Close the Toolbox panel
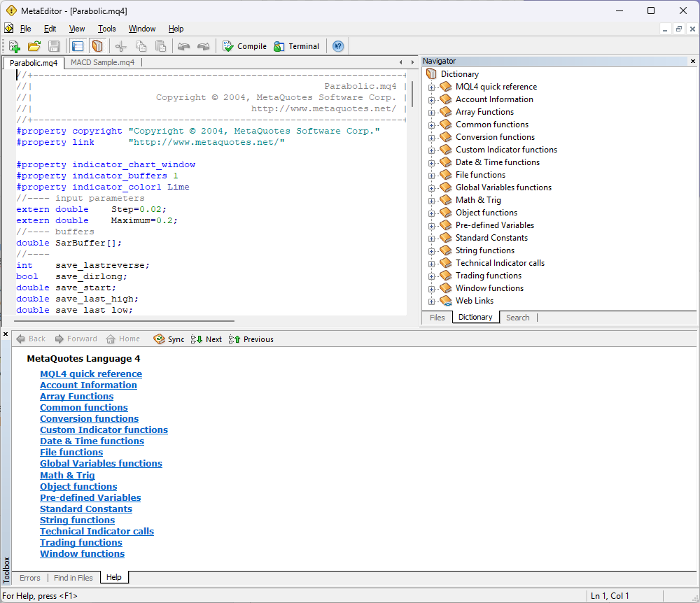This screenshot has width=700, height=603. pyautogui.click(x=6, y=334)
